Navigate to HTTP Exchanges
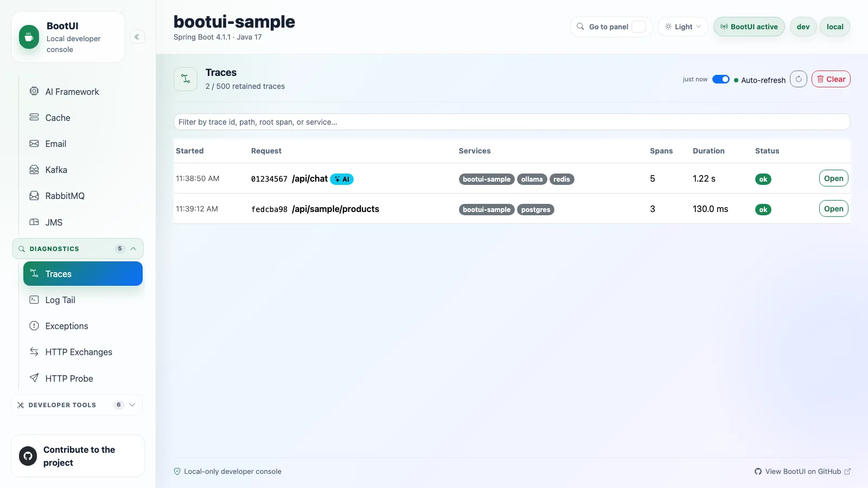This screenshot has height=488, width=868. pyautogui.click(x=82, y=352)
